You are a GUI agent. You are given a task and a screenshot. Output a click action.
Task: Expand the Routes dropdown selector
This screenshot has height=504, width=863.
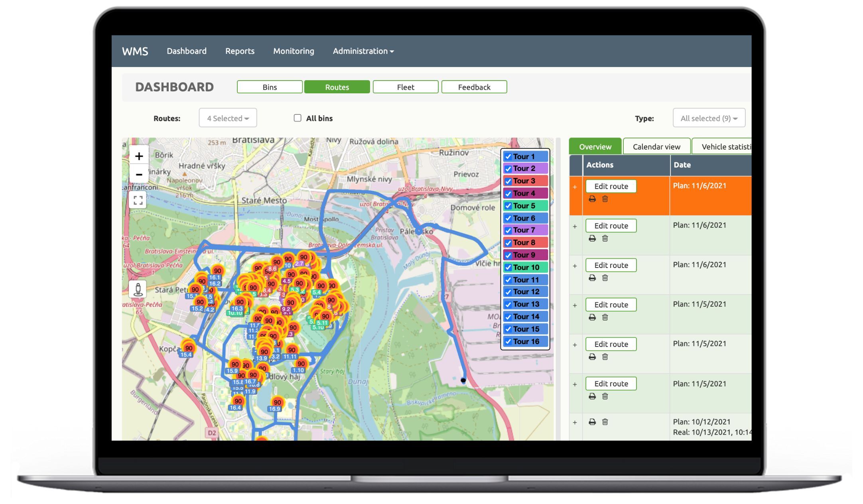pos(227,118)
